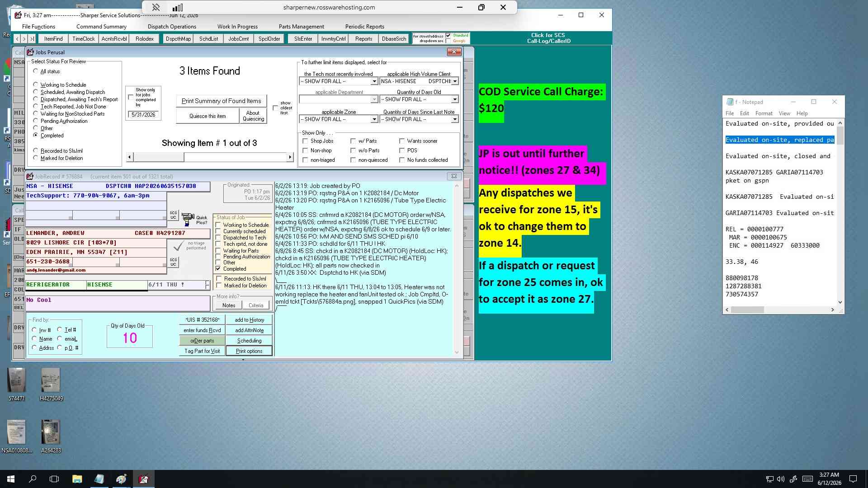
Task: Select the All status radio button
Action: [36, 71]
